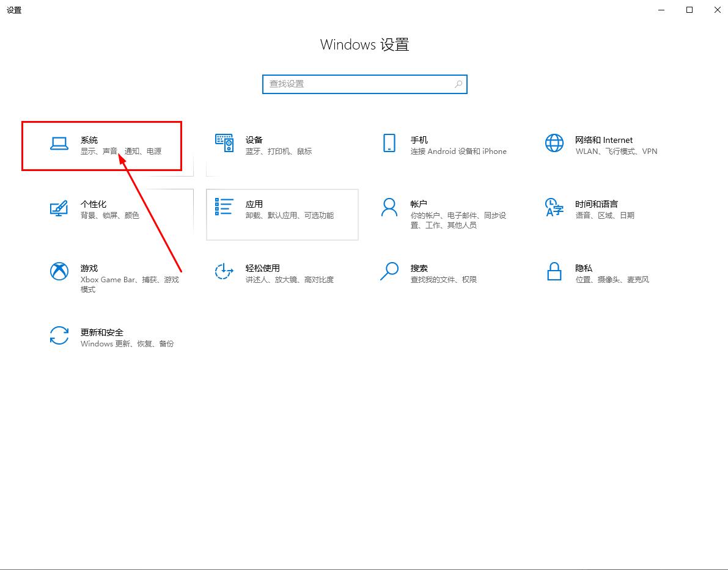Click the text 卸载、默认应用、可选功能
Viewport: 728px width, 570px height.
coord(289,216)
